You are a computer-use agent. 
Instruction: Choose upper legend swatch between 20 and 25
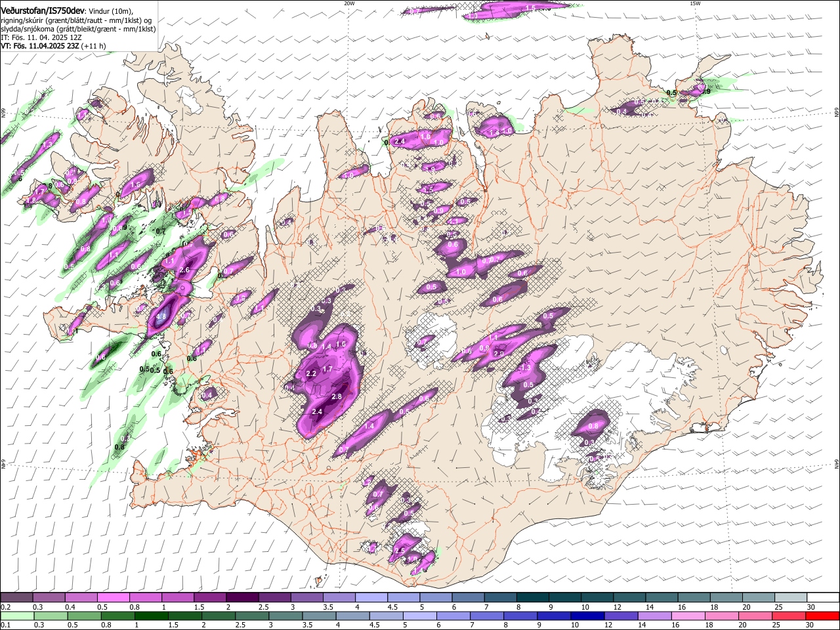pyautogui.click(x=758, y=598)
